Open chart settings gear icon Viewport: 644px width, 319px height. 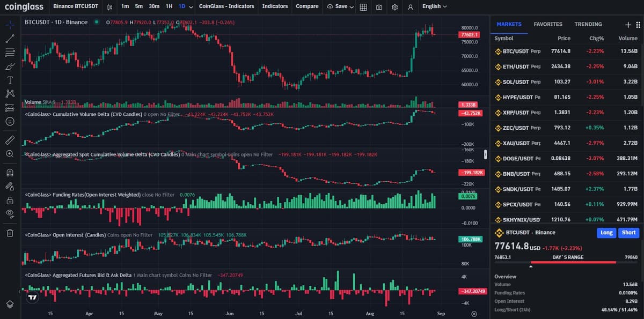[394, 7]
